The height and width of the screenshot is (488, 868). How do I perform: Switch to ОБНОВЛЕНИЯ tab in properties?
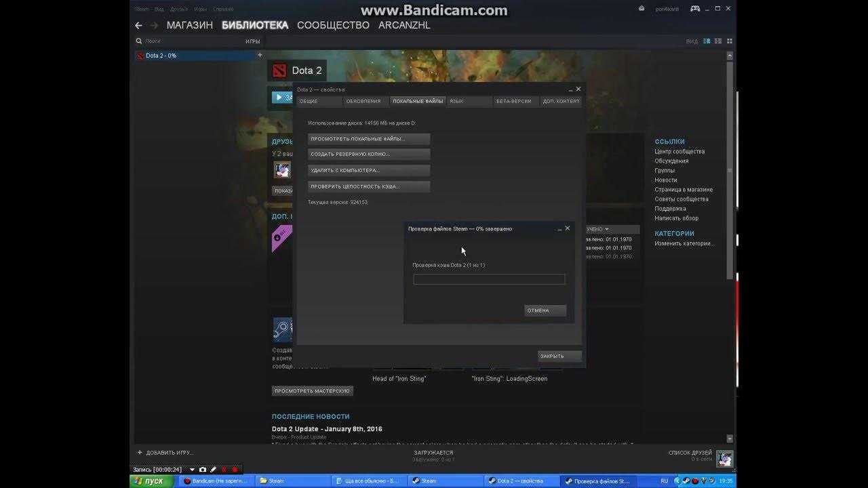point(366,101)
